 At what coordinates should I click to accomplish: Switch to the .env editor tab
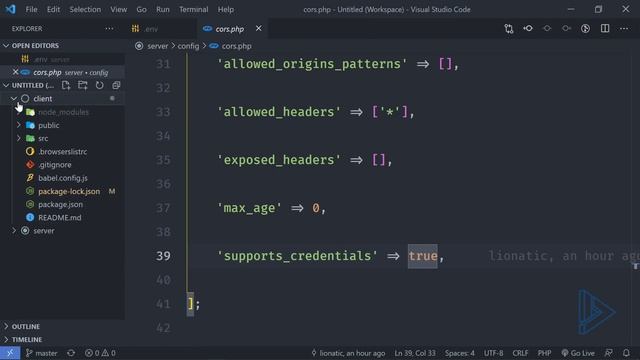tap(161, 29)
